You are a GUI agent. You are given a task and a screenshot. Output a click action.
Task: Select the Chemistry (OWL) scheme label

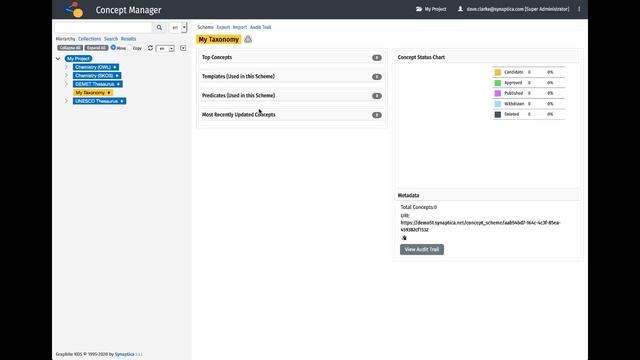tap(93, 67)
